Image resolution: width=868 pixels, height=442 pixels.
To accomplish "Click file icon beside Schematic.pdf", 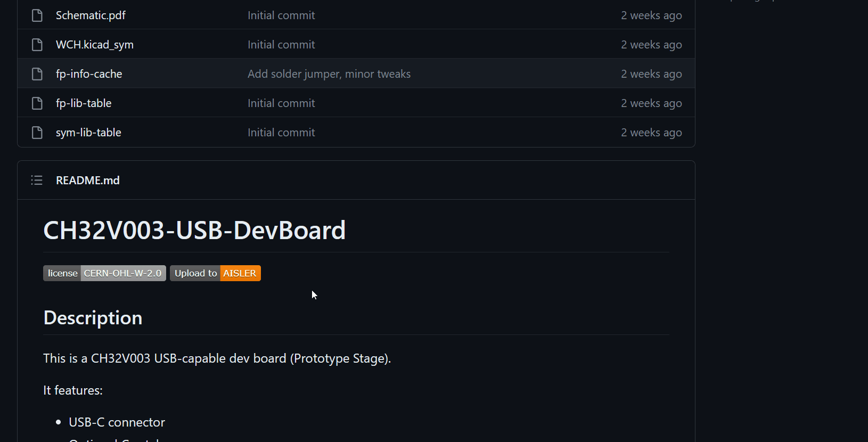I will 37,15.
